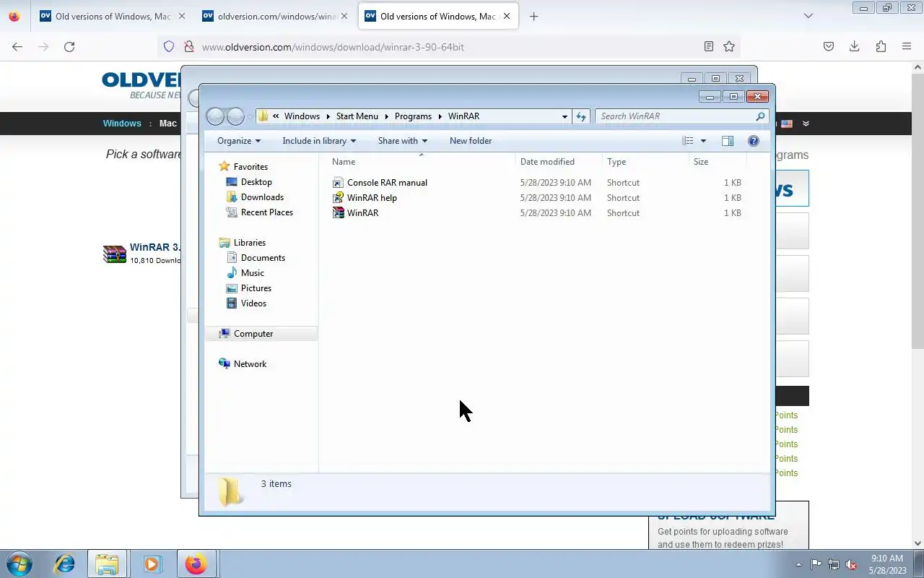The height and width of the screenshot is (578, 924).
Task: Open Documents library
Action: point(263,258)
